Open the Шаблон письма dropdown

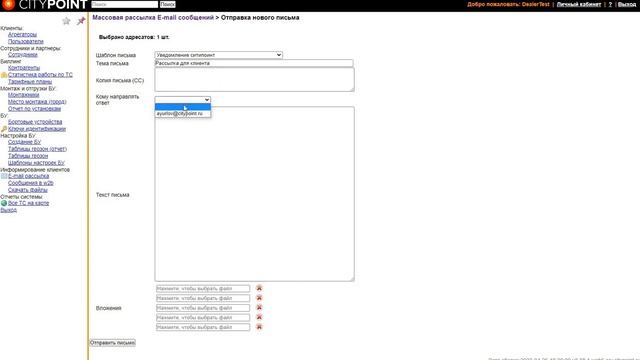click(218, 55)
